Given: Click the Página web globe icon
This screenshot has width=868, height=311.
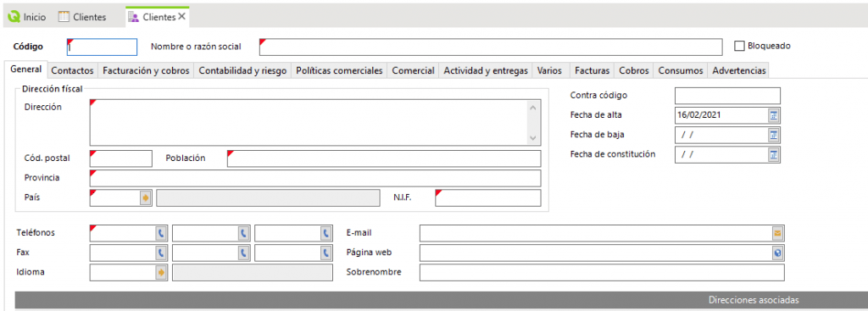Looking at the screenshot, I should coord(778,253).
